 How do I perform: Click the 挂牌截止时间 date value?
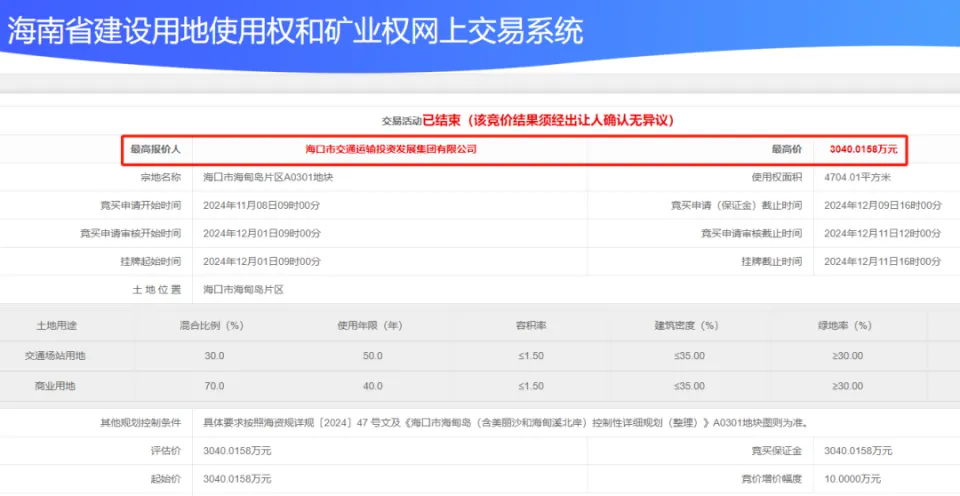point(882,261)
